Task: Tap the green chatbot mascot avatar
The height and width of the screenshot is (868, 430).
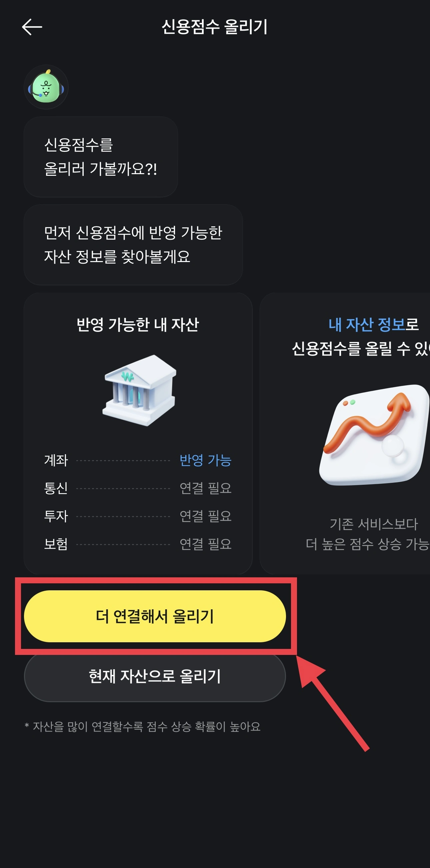Action: [46, 87]
